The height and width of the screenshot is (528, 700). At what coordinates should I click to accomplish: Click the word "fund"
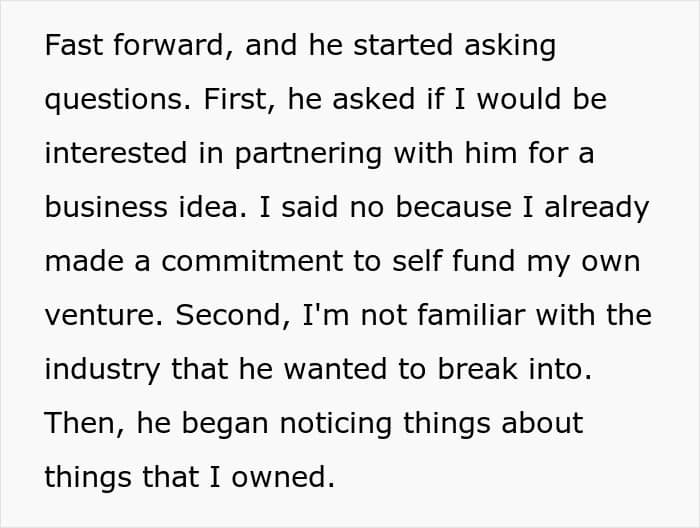[x=483, y=261]
